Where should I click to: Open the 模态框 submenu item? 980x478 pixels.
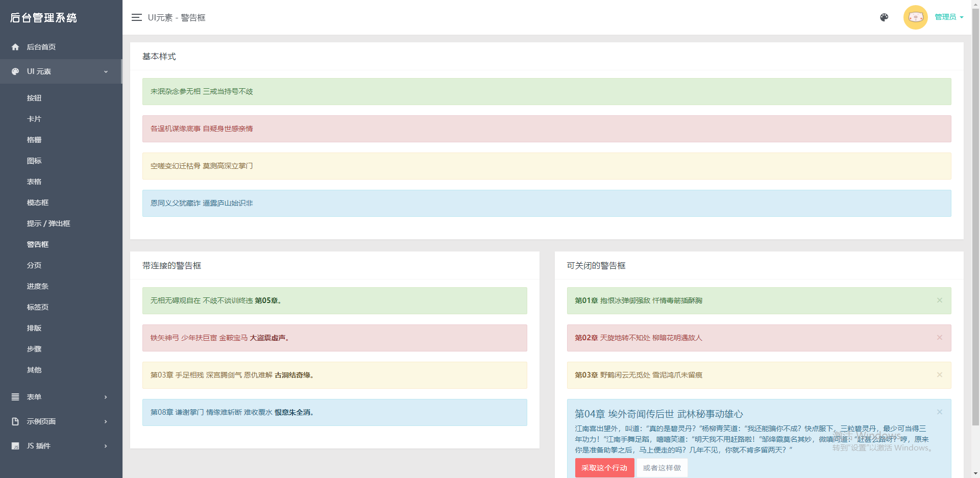38,203
